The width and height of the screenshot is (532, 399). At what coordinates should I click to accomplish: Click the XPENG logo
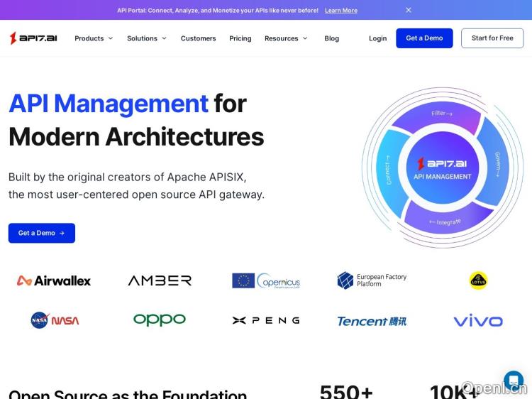[266, 320]
